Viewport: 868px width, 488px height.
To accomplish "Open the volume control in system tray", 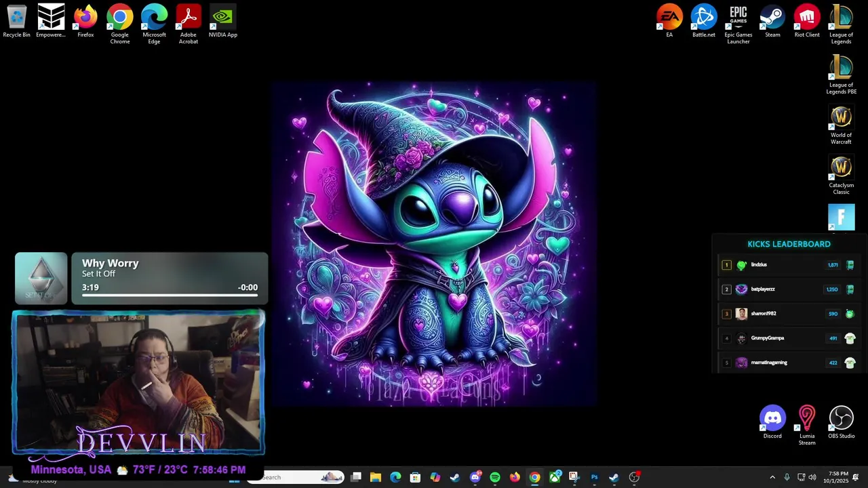I will click(x=812, y=477).
